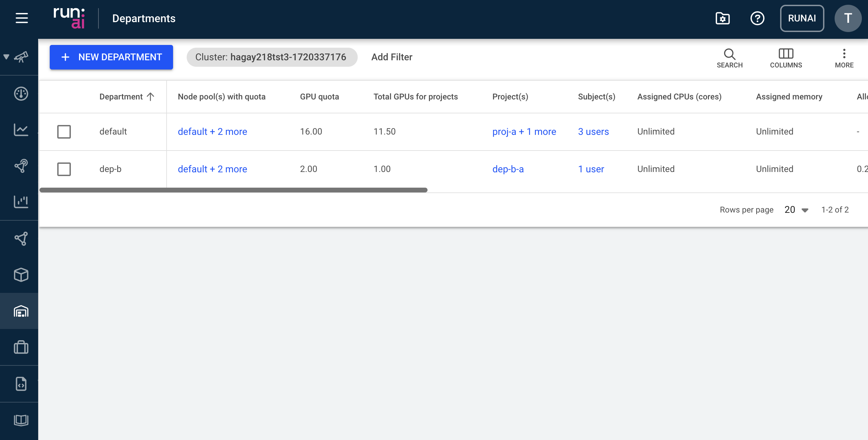The width and height of the screenshot is (868, 440).
Task: Open the MORE options menu
Action: point(844,58)
